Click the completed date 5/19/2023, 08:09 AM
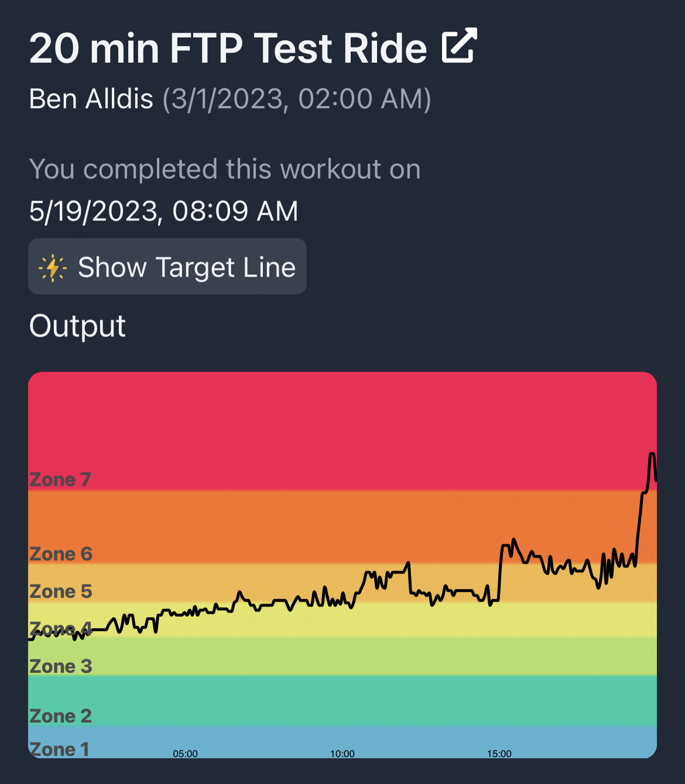 [x=164, y=211]
